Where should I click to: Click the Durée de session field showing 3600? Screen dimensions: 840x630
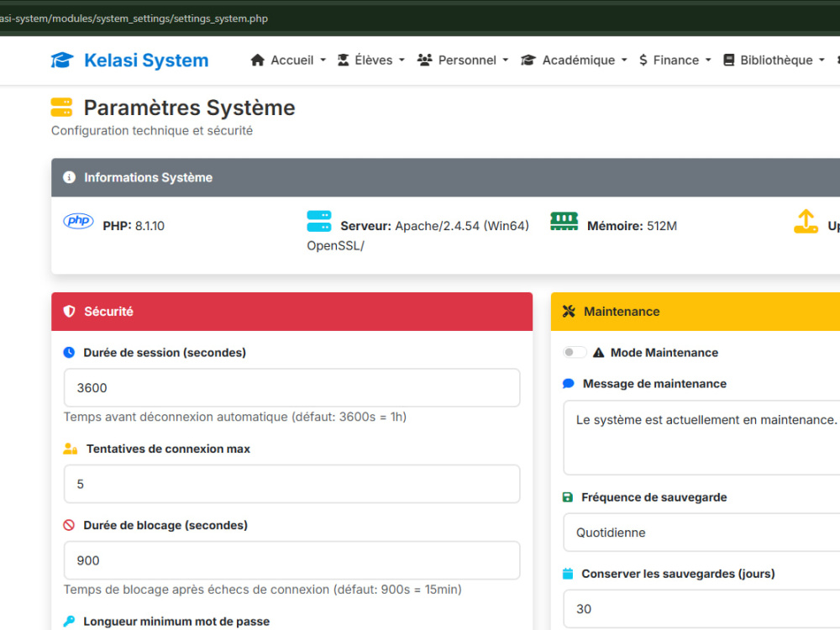coord(292,388)
